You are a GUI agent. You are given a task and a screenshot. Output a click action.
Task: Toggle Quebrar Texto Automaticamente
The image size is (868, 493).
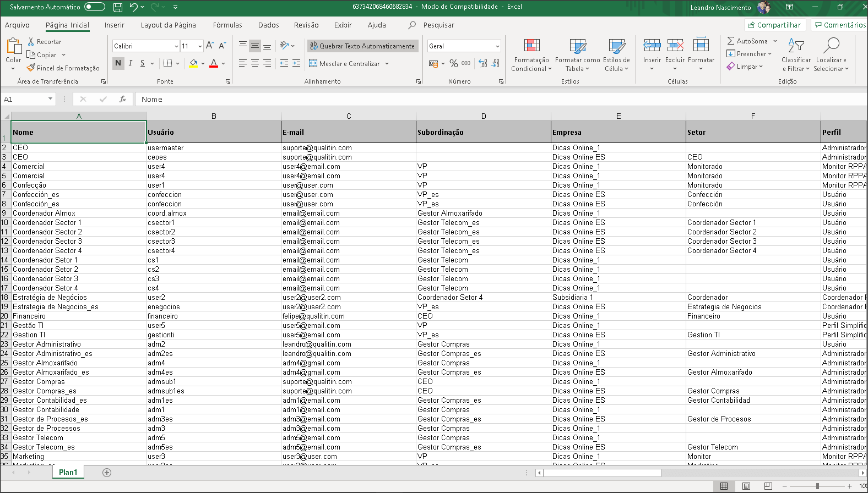click(362, 46)
